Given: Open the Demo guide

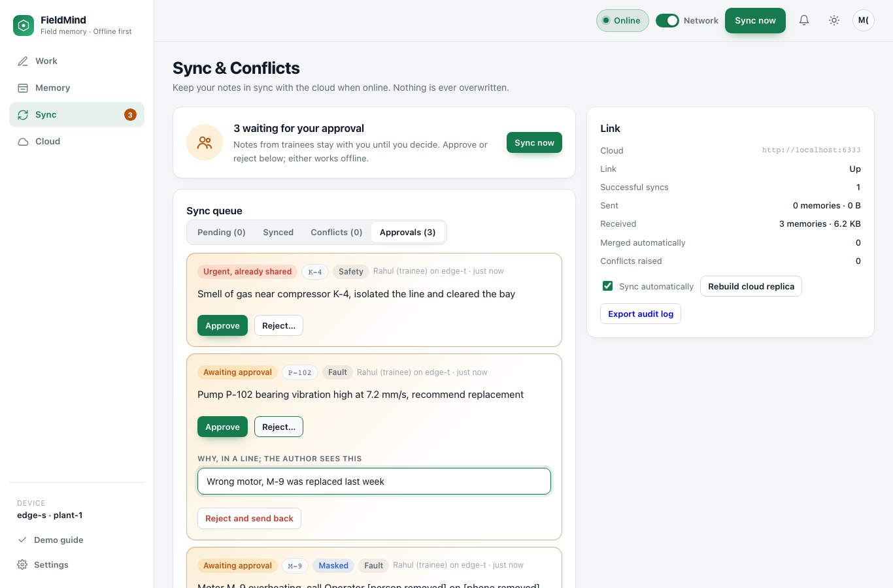Looking at the screenshot, I should coord(76,540).
